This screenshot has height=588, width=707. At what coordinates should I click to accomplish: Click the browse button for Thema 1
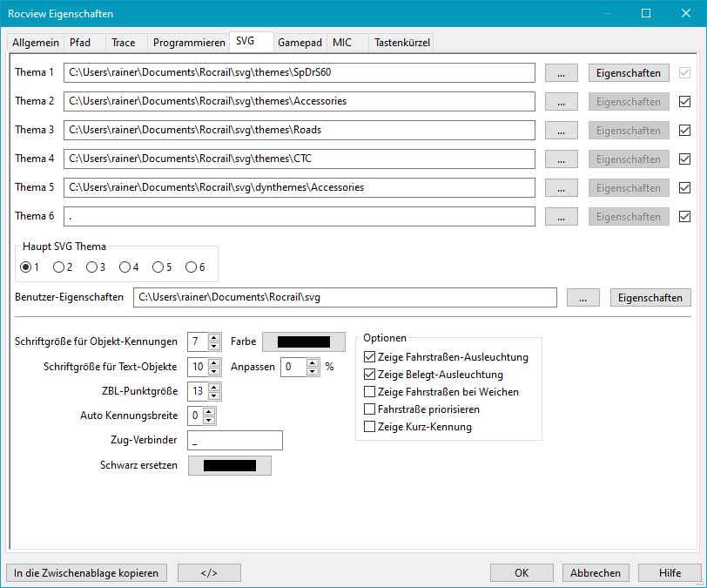click(x=561, y=73)
